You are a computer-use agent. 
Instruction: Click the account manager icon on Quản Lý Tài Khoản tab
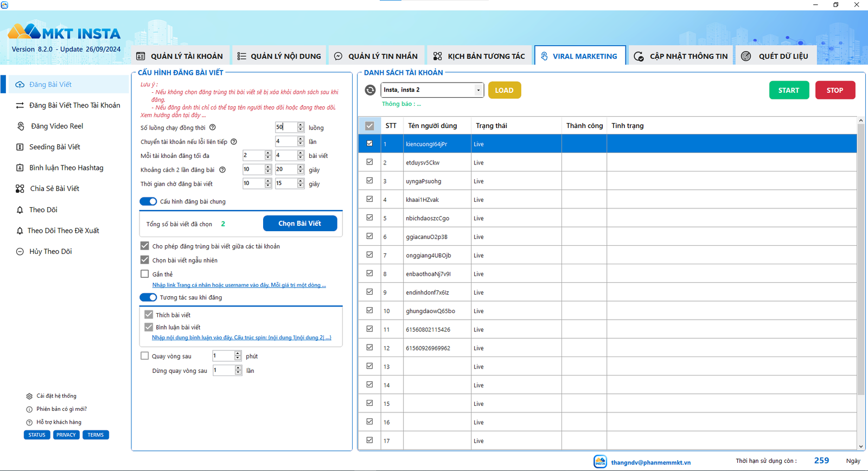point(141,56)
